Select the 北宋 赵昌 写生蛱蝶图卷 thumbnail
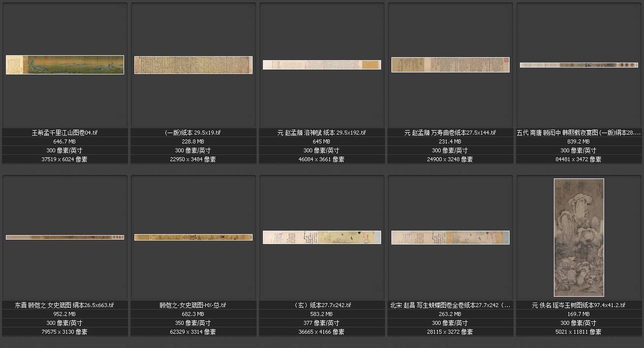This screenshot has width=644, height=348. tap(450, 237)
